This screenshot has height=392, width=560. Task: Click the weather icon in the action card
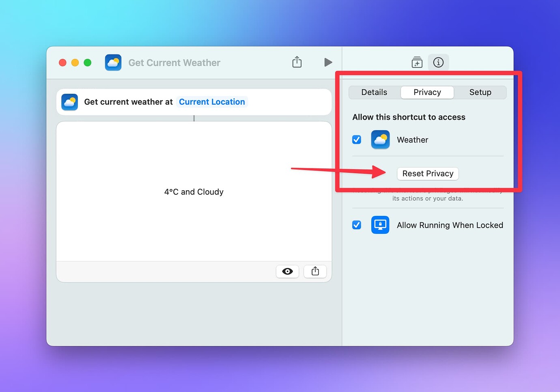tap(70, 102)
